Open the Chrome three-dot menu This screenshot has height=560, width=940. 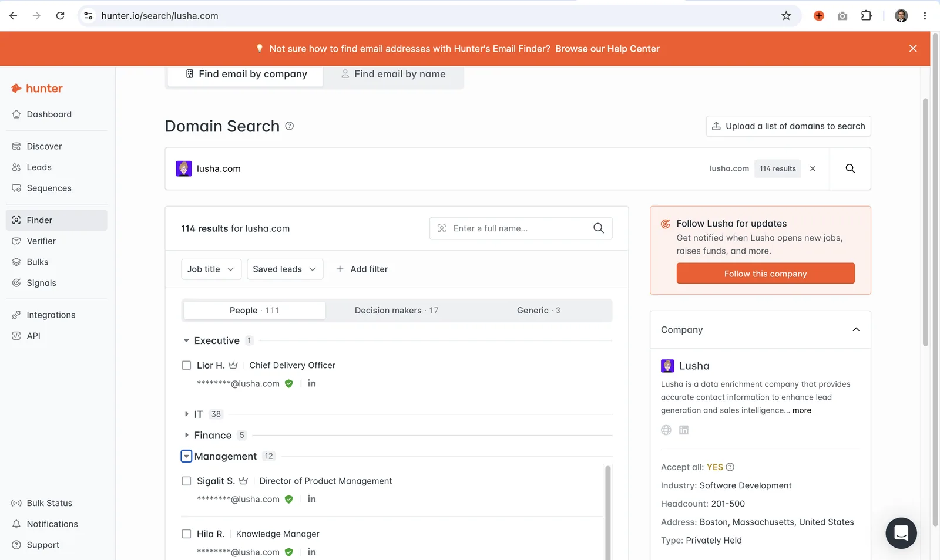point(925,16)
